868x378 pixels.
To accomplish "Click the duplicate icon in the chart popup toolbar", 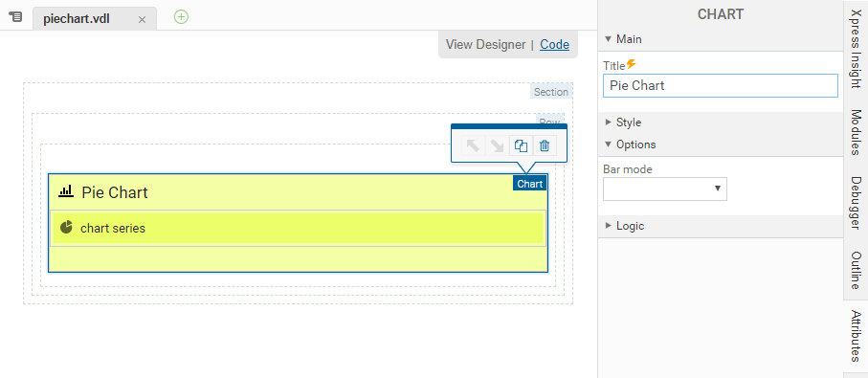I will 521,145.
